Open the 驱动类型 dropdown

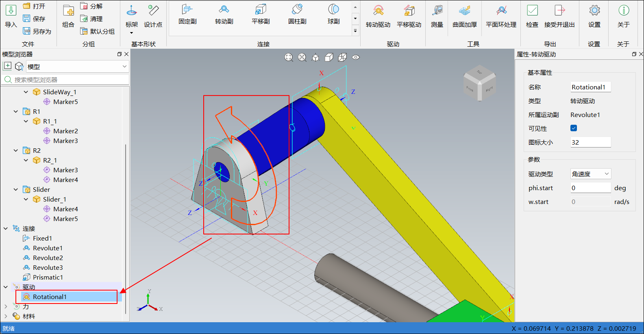click(x=591, y=174)
